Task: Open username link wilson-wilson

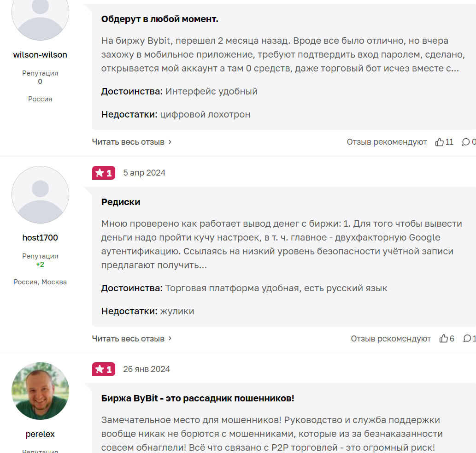Action: point(40,55)
